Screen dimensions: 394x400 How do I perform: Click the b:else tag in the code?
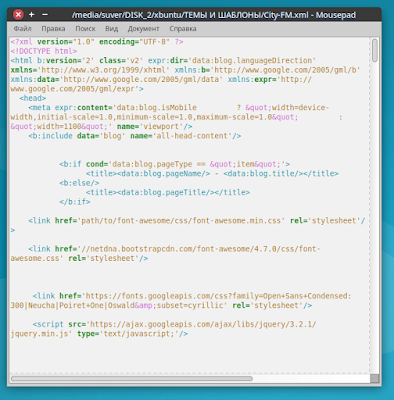tap(79, 183)
